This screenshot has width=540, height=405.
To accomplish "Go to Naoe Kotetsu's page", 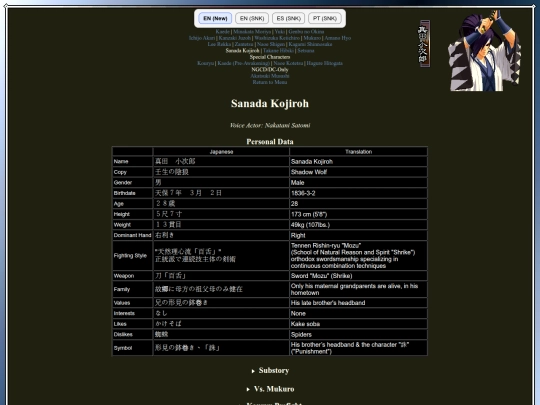I will click(x=288, y=63).
